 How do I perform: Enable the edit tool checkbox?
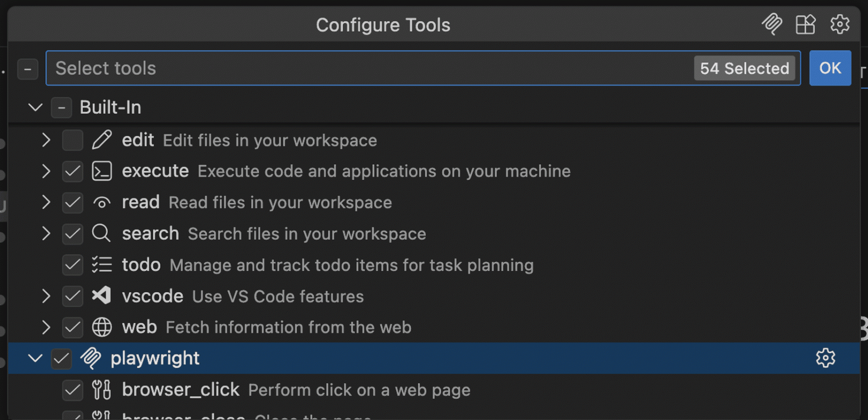[x=72, y=140]
